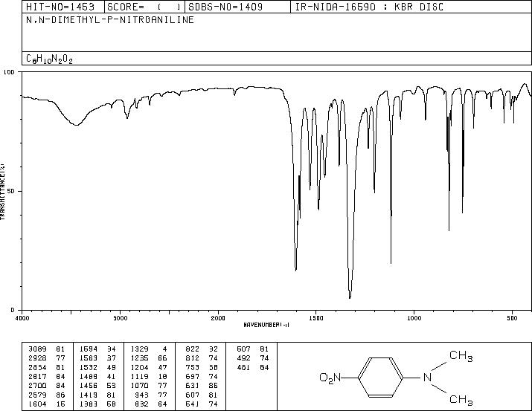532x411 pixels.
Task: Click the 50 label on transmittance axis
Action: point(12,191)
